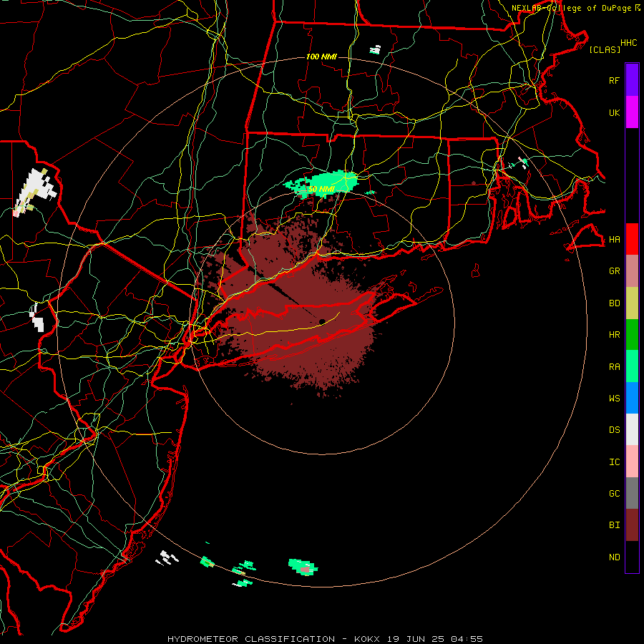Image resolution: width=644 pixels, height=644 pixels.
Task: Click the UK legend label
Action: (614, 112)
